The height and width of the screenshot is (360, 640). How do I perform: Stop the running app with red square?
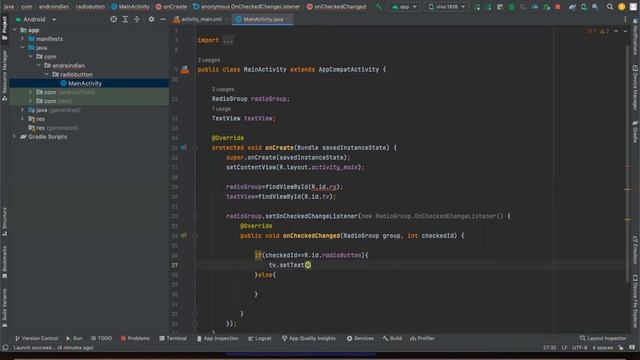(x=558, y=7)
